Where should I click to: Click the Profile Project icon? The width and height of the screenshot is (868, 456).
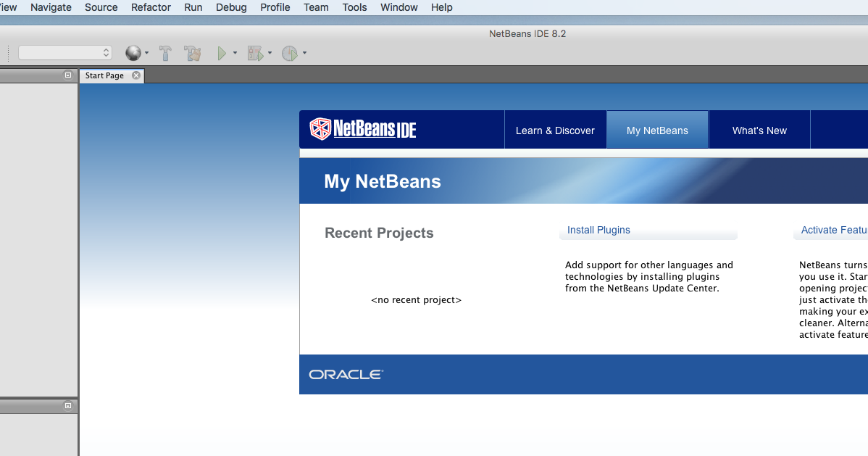(x=290, y=53)
